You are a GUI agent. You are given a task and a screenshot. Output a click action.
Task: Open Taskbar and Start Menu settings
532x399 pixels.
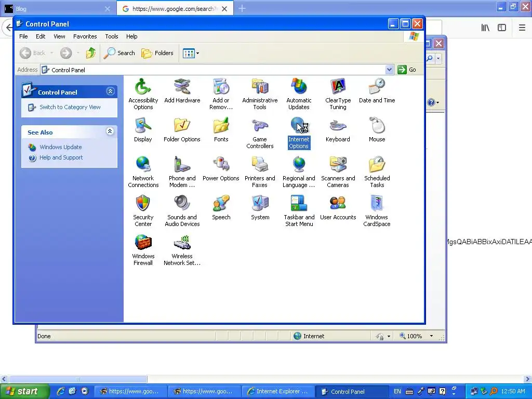[x=299, y=211]
